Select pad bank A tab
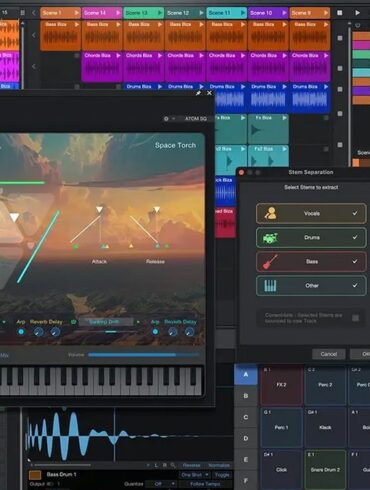The height and width of the screenshot is (490, 370). 246,375
